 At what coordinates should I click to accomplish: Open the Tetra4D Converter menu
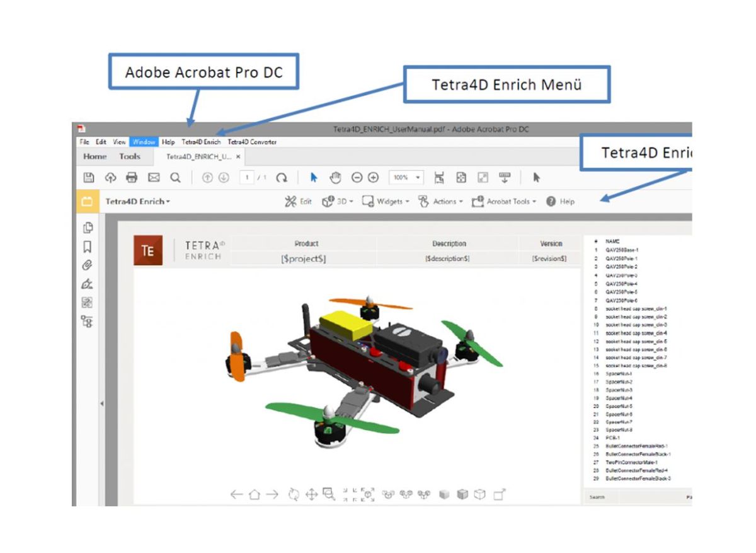pos(253,142)
